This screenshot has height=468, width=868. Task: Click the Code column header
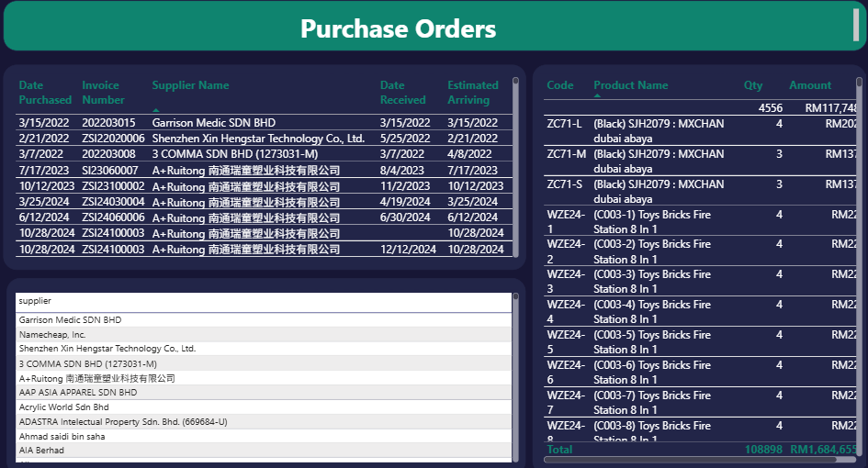(x=559, y=85)
